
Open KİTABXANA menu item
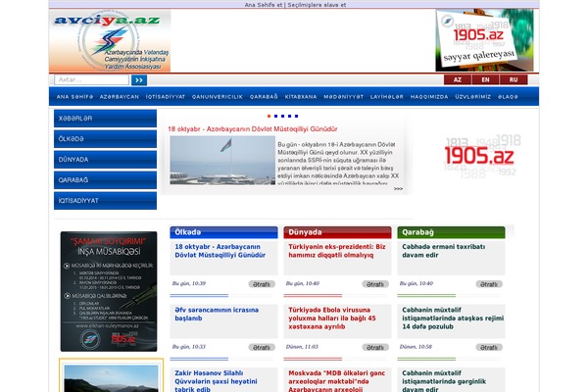pyautogui.click(x=301, y=97)
